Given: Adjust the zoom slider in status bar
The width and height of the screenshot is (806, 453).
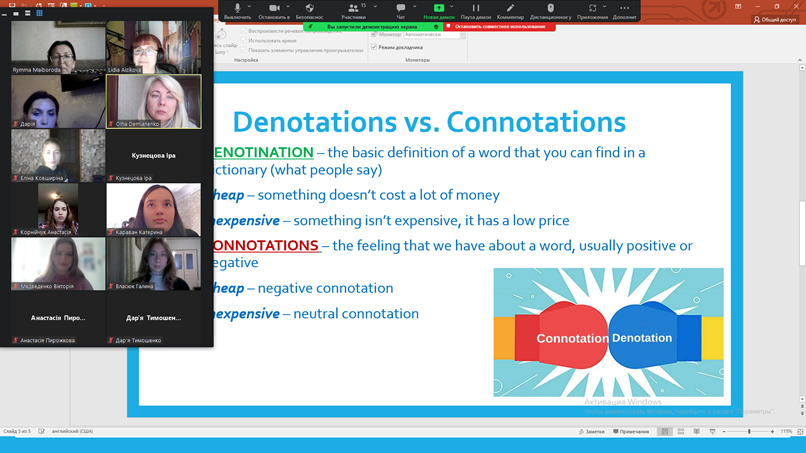Looking at the screenshot, I should coord(749,432).
